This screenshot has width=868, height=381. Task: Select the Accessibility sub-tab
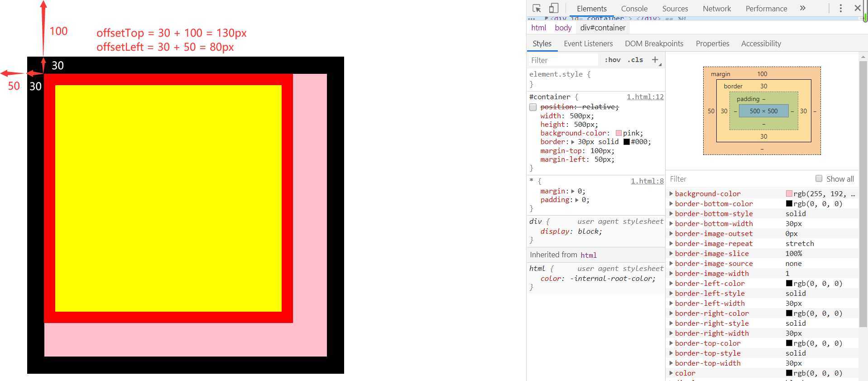[761, 43]
